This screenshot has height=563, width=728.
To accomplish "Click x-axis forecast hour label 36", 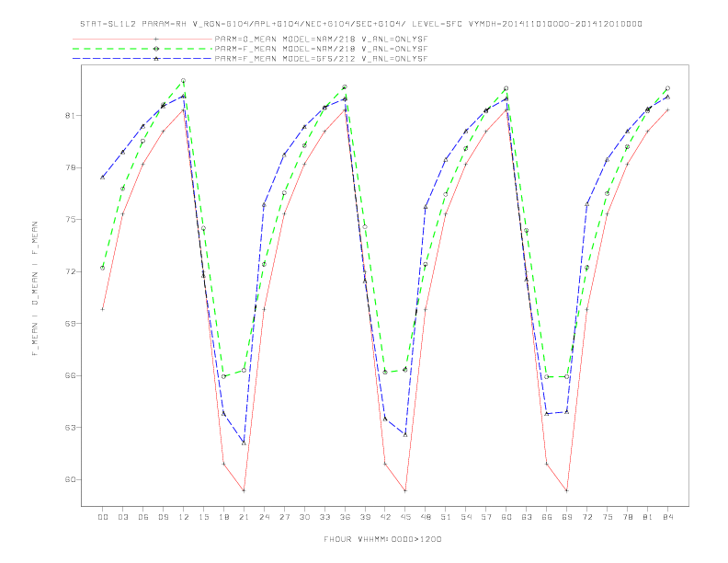I will point(345,517).
